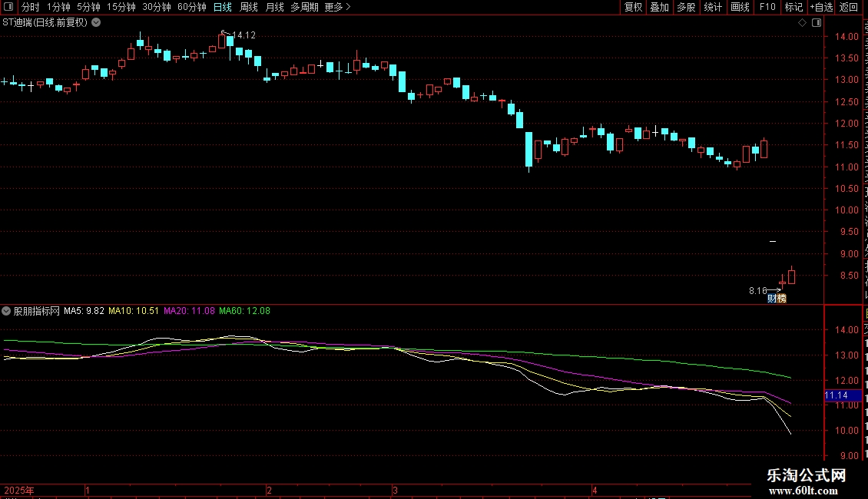Click the MA5: 9.82 label
The image size is (868, 499).
(84, 311)
